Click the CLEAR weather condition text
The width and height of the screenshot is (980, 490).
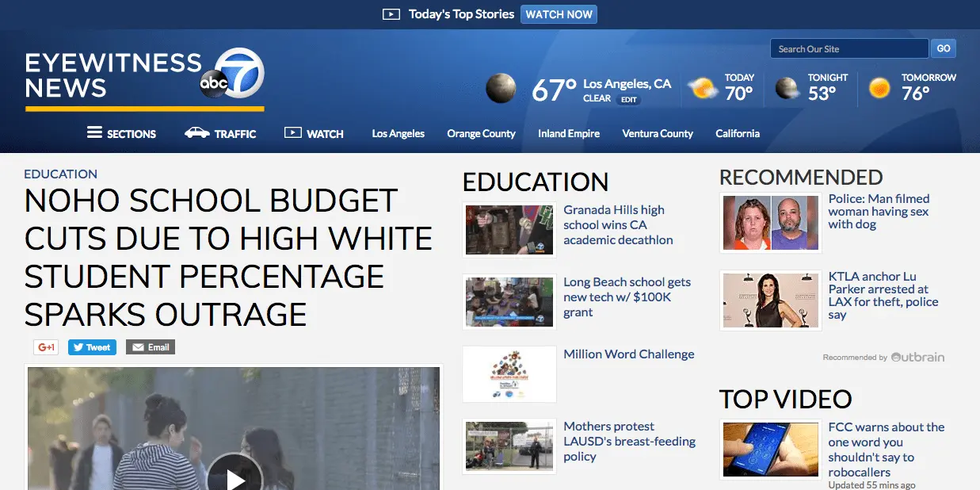pos(597,99)
